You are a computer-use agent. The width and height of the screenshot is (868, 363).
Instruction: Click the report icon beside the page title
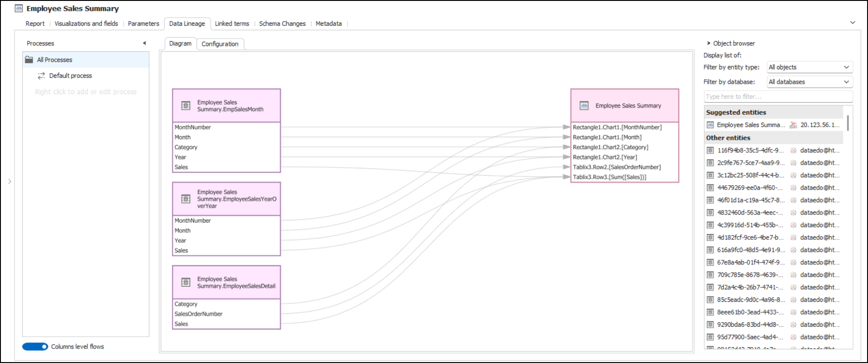click(19, 8)
